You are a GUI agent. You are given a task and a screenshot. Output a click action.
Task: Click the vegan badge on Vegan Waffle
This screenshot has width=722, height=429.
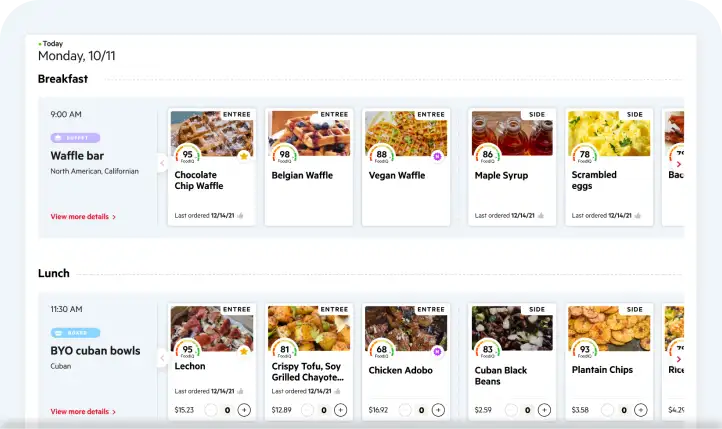pos(437,156)
